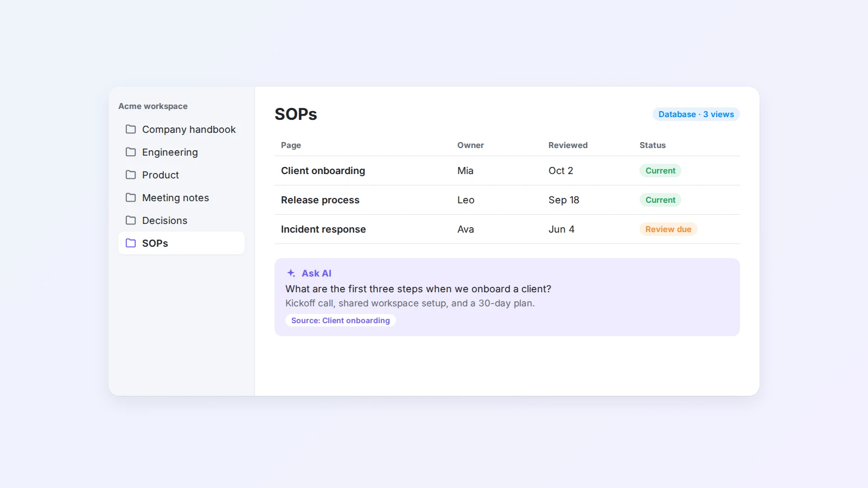Select the SOPs sidebar item
The height and width of the screenshot is (488, 868).
181,243
